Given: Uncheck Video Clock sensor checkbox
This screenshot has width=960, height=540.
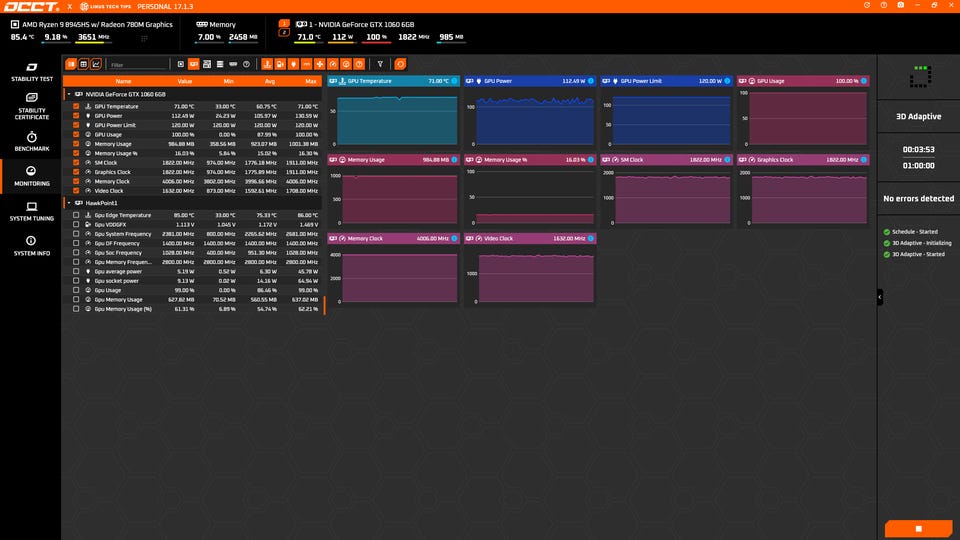Looking at the screenshot, I should [76, 190].
